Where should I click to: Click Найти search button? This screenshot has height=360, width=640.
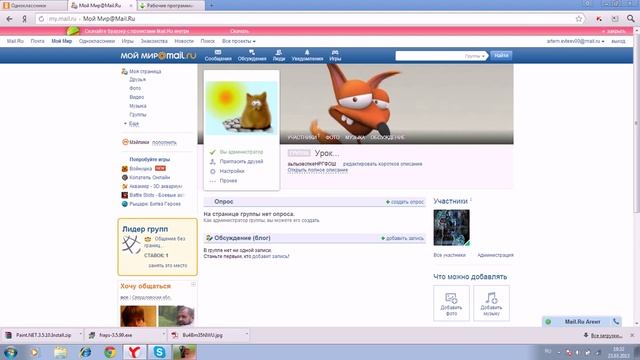(501, 56)
